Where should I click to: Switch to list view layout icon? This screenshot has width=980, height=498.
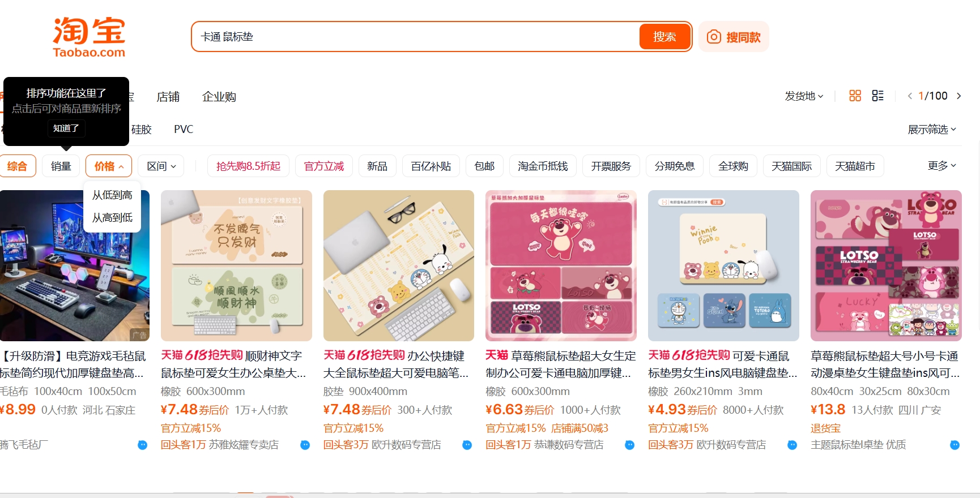tap(877, 96)
